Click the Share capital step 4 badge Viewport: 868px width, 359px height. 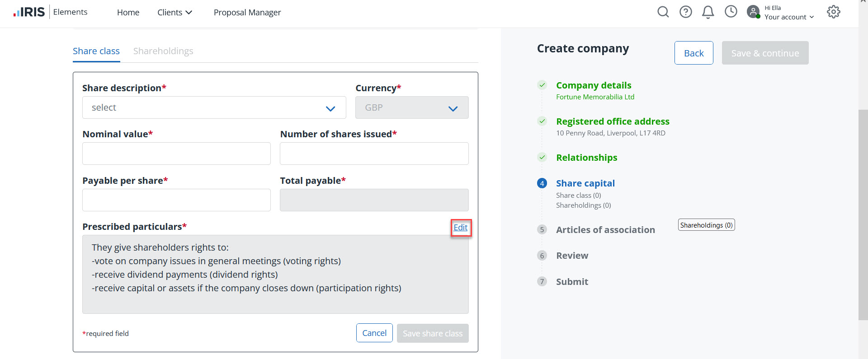click(x=542, y=183)
